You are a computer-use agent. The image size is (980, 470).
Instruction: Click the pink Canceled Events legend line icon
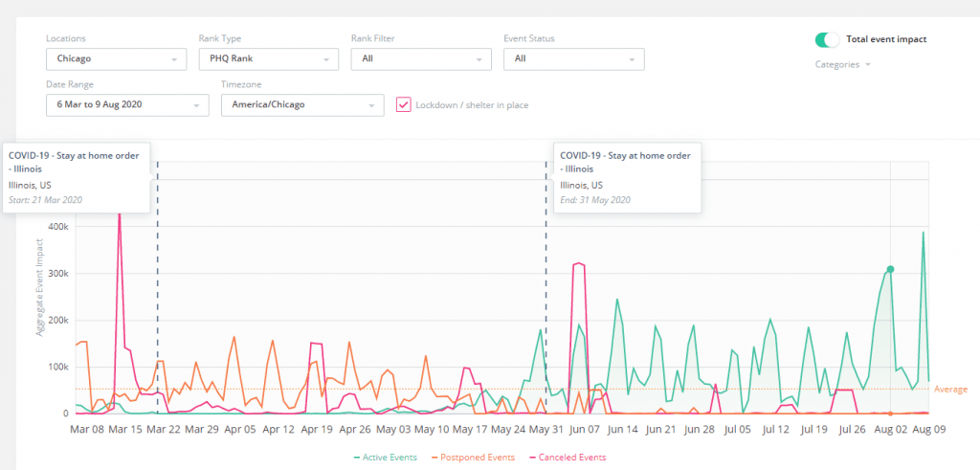[531, 458]
